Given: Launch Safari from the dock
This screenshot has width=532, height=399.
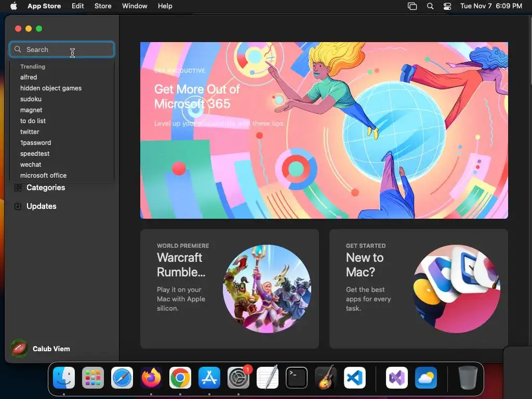Looking at the screenshot, I should point(122,378).
